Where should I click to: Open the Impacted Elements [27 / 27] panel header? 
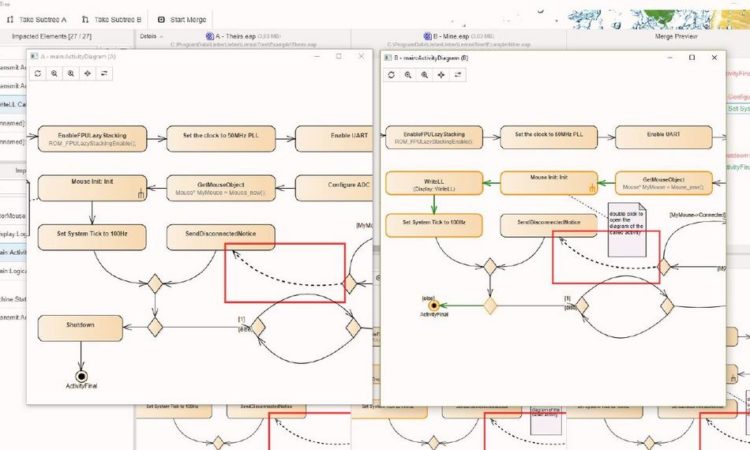[x=52, y=36]
